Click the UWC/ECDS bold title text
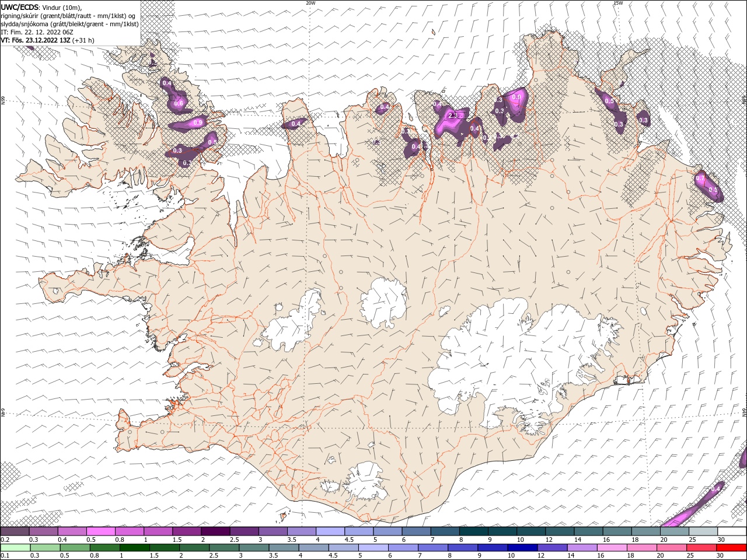 (x=20, y=7)
